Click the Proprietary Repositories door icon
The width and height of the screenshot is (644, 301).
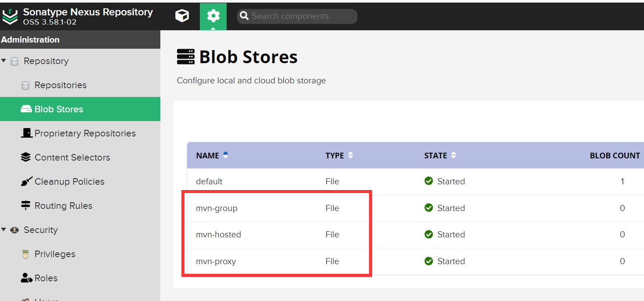click(26, 133)
